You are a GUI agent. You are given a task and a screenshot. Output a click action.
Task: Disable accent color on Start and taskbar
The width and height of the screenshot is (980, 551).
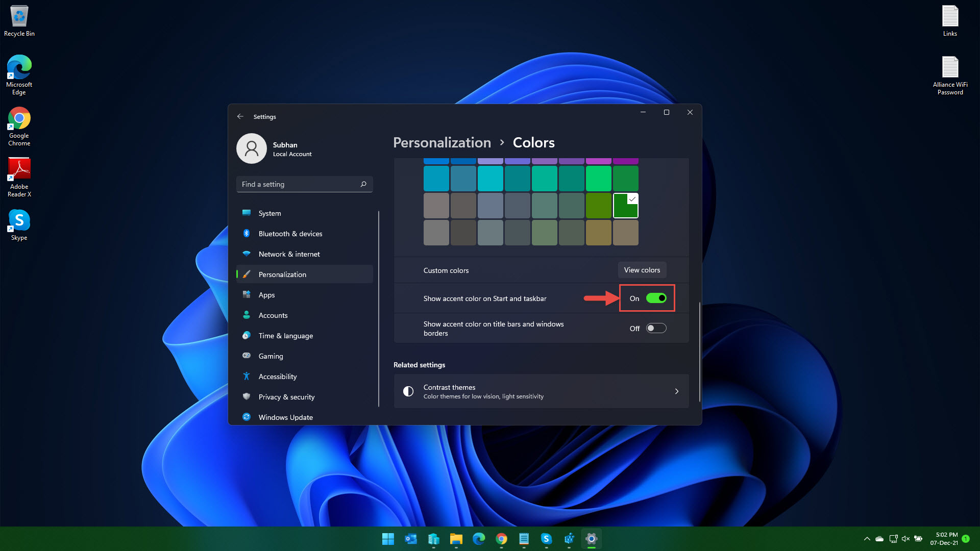click(x=656, y=298)
